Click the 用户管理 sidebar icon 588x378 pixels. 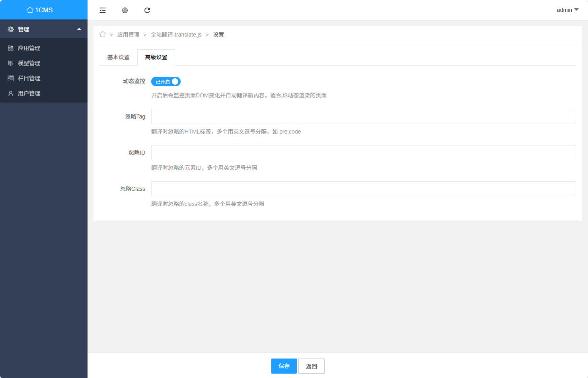[11, 93]
